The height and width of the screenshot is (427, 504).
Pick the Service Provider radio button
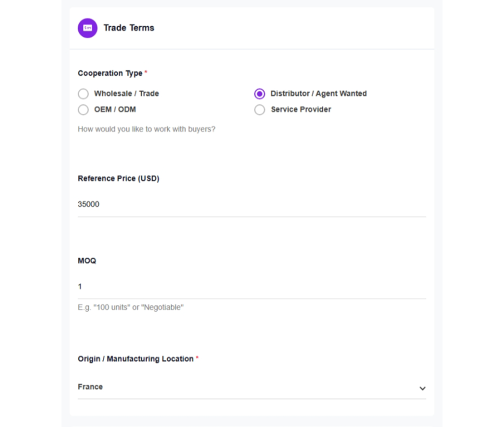coord(259,109)
